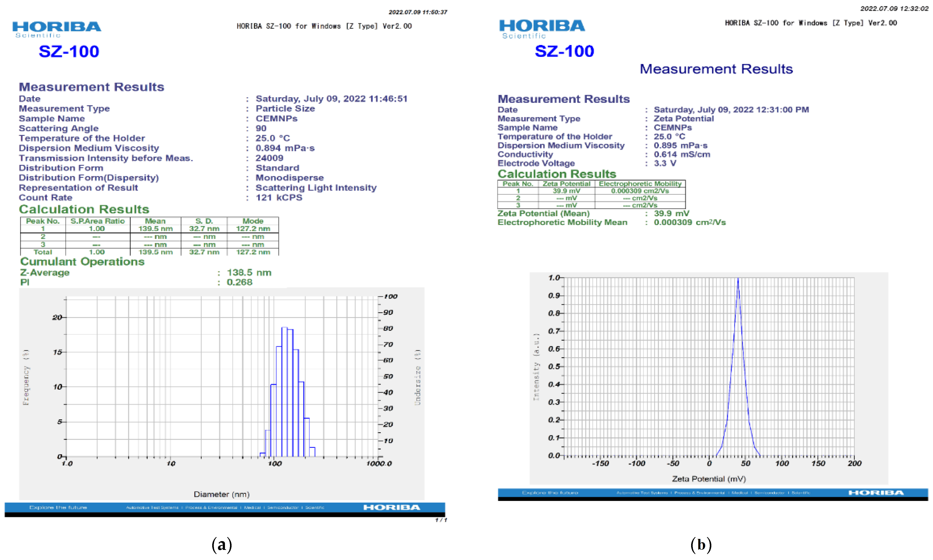Screen dimensions: 933x560
Task: Click the Scattering Angle value '90'
Action: pos(261,128)
